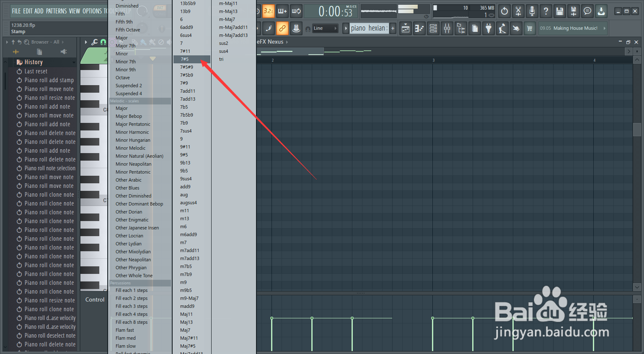Toggle the orange typing-keyboard link button
644x354 pixels.
[x=283, y=28]
